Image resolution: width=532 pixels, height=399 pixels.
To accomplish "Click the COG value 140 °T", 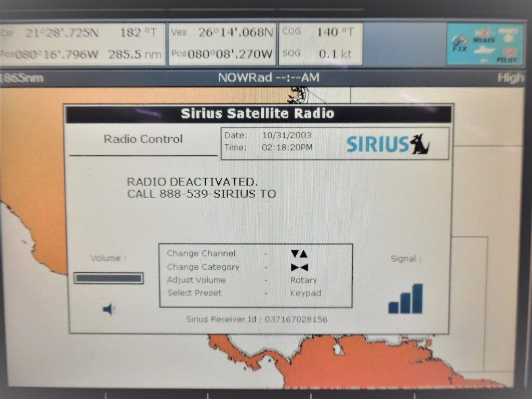I will point(335,32).
